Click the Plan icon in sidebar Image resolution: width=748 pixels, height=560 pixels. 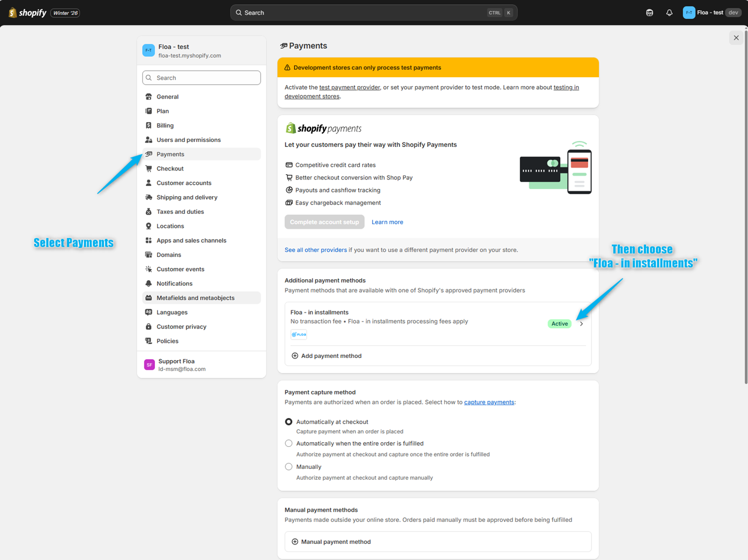pos(149,111)
